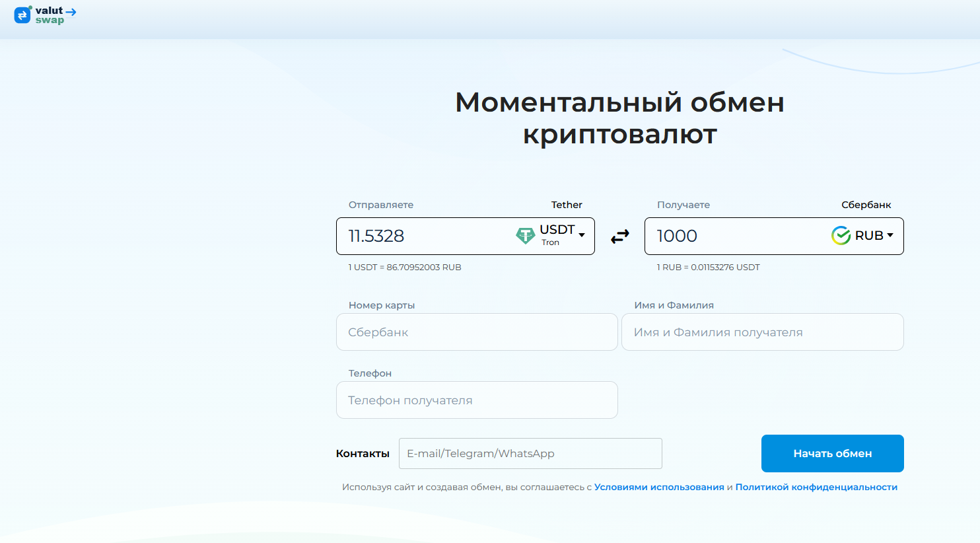
Task: Click the Номер карты label
Action: [x=382, y=305]
